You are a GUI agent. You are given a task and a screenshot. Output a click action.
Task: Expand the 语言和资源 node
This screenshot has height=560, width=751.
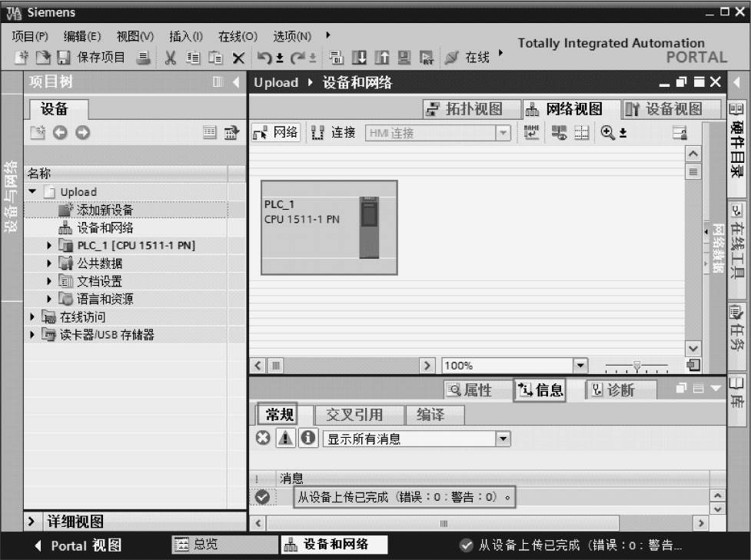[49, 299]
